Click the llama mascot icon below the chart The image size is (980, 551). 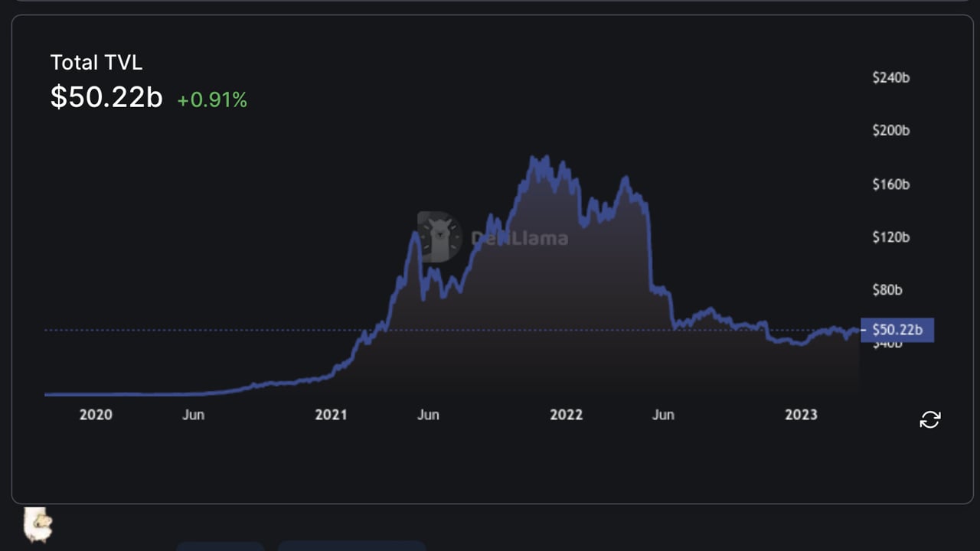click(x=38, y=524)
